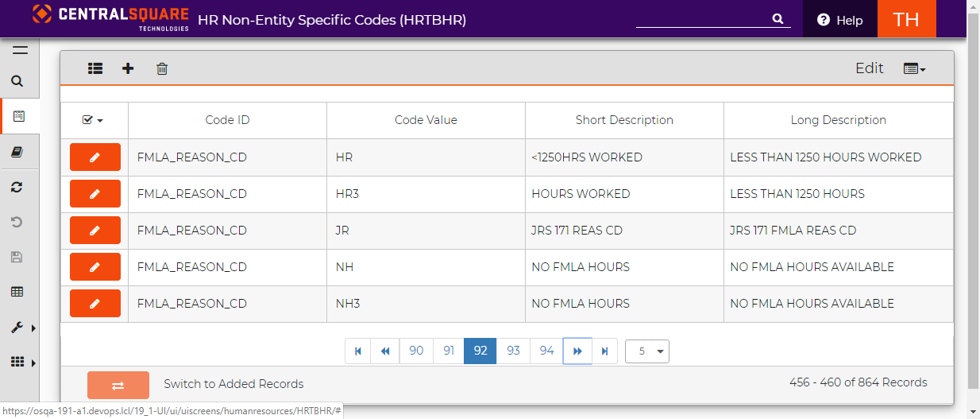980x419 pixels.
Task: Click the Edit button in the toolbar
Action: pyautogui.click(x=869, y=68)
